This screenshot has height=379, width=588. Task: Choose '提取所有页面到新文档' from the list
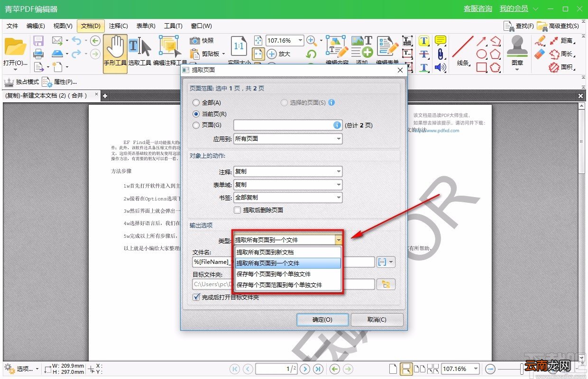(x=288, y=252)
